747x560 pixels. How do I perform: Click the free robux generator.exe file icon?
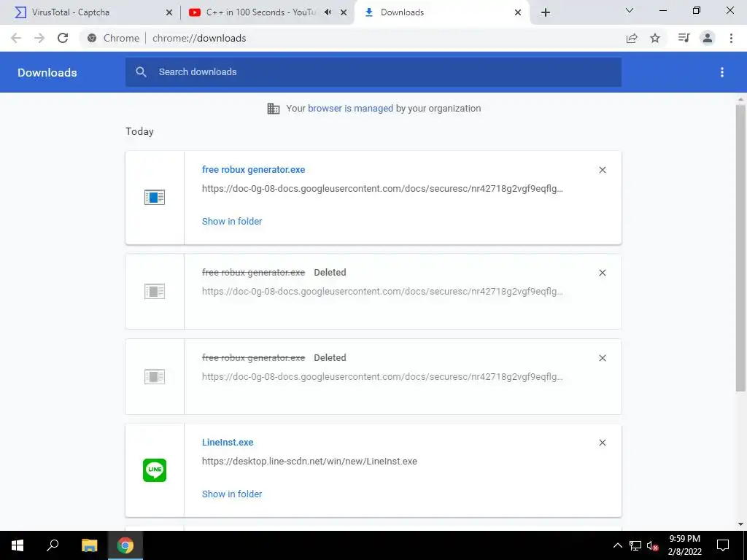click(155, 197)
